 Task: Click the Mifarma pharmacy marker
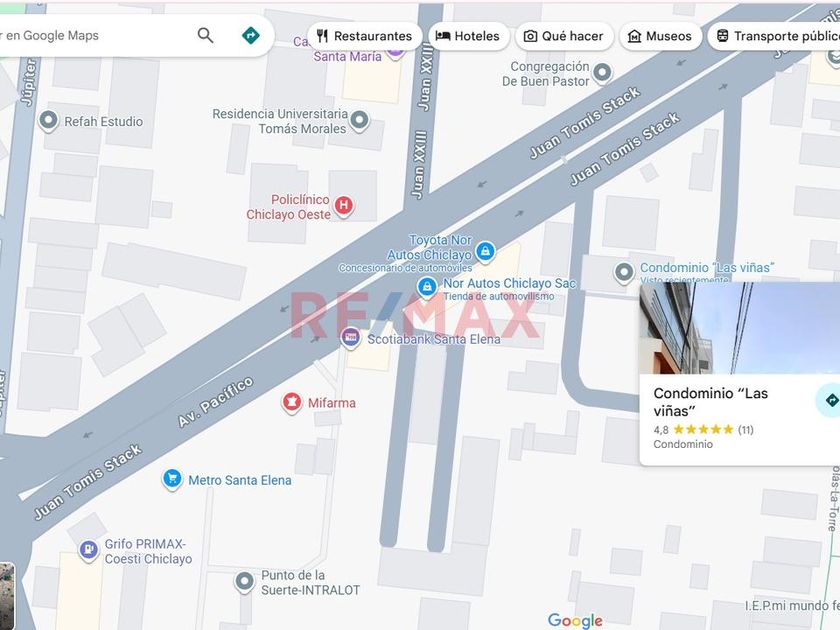[292, 402]
